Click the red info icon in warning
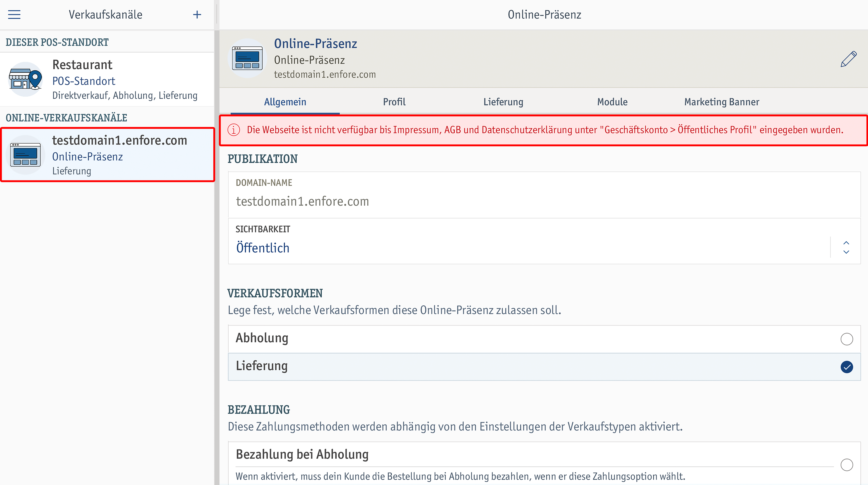The width and height of the screenshot is (868, 485). tap(233, 130)
